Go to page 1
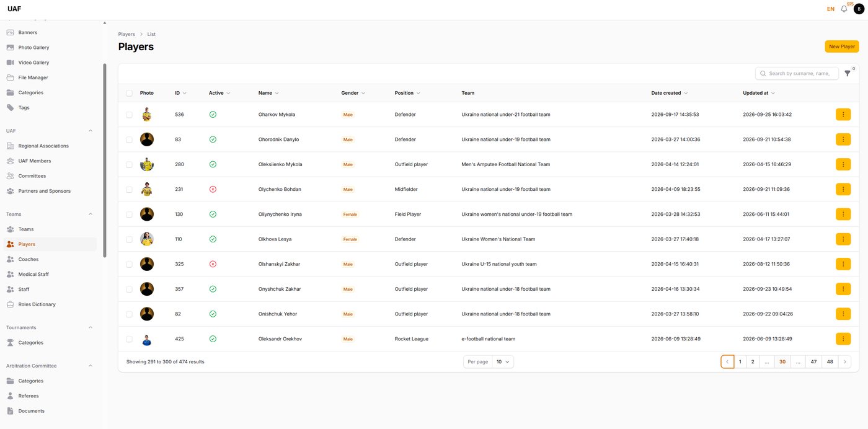 pyautogui.click(x=740, y=361)
